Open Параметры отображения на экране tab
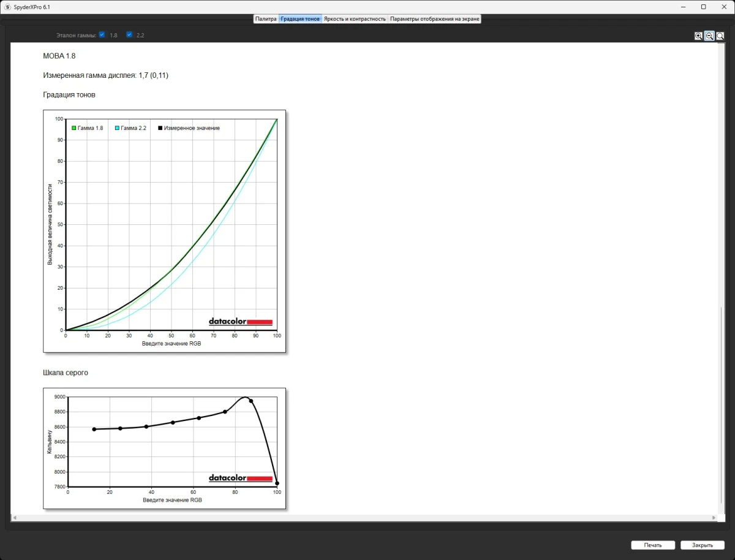Screen dimensions: 735x560 435,19
